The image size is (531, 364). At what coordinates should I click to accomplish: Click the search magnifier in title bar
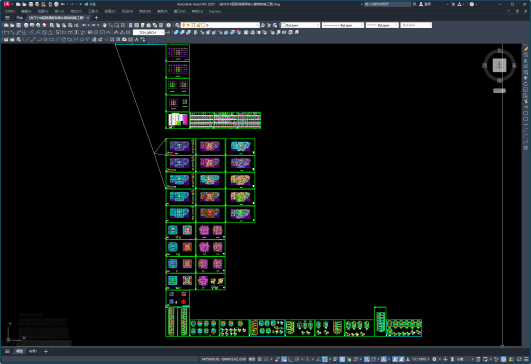[415, 4]
